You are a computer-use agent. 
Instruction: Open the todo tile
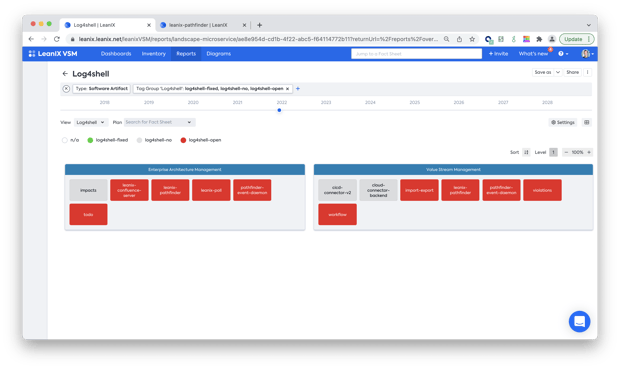[88, 214]
